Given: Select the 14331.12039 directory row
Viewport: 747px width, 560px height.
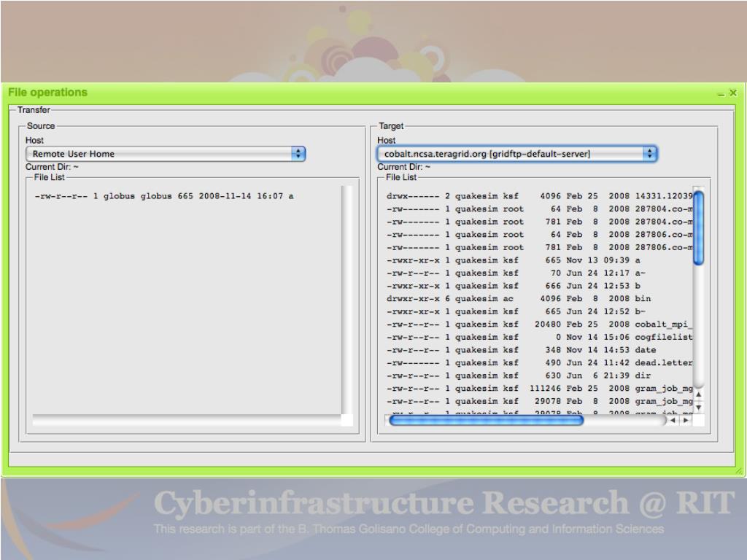Looking at the screenshot, I should 539,196.
